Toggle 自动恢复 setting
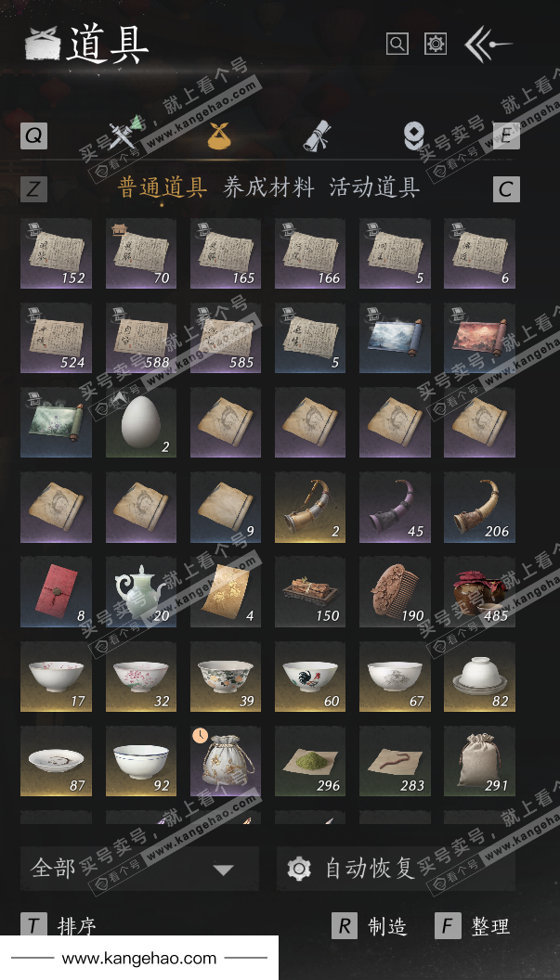 (x=396, y=869)
